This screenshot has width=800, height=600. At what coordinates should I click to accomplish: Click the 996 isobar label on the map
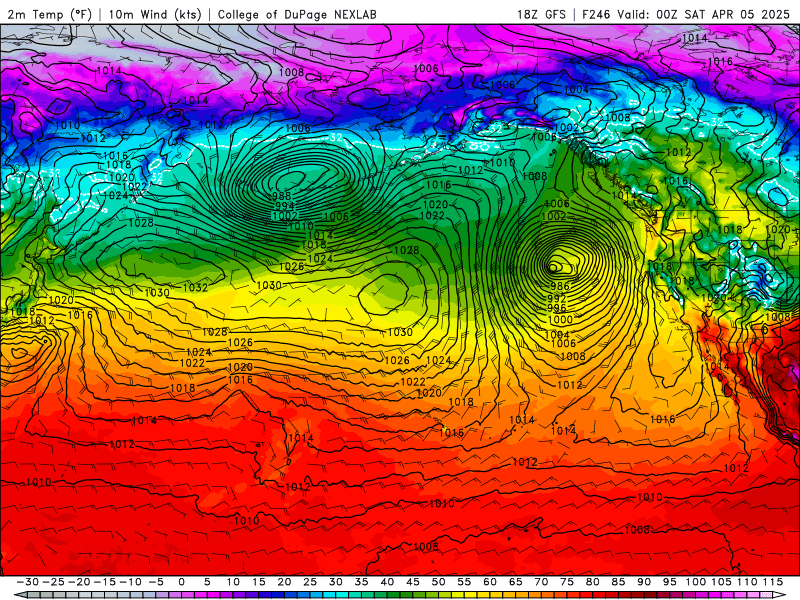557,308
